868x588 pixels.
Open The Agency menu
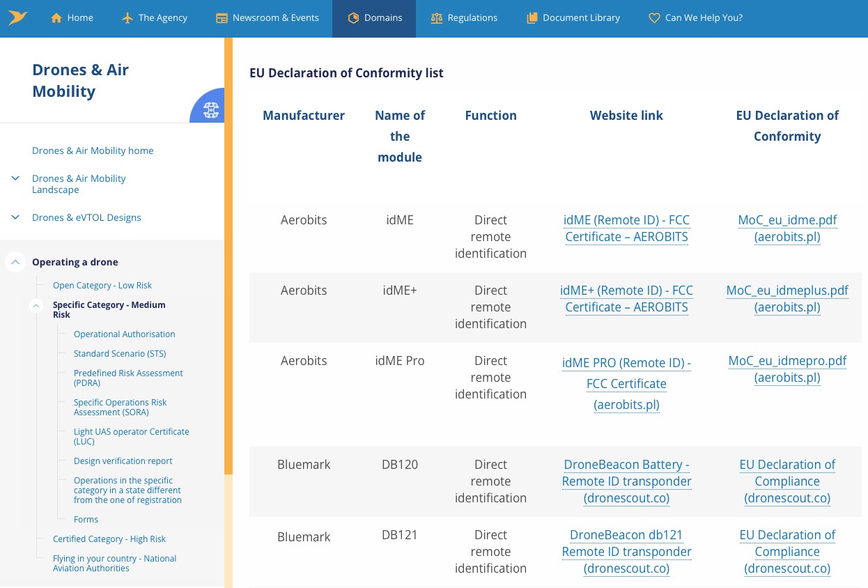155,18
